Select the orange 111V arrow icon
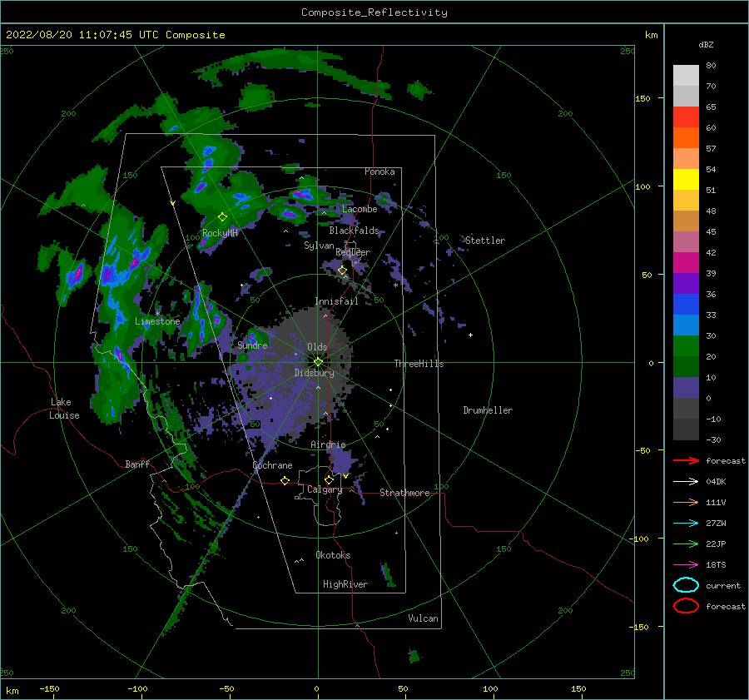 point(686,502)
